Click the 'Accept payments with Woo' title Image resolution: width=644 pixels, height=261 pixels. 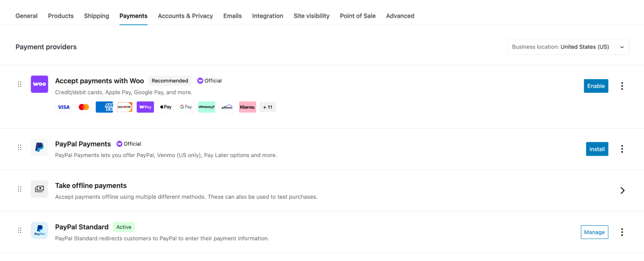[x=100, y=81]
